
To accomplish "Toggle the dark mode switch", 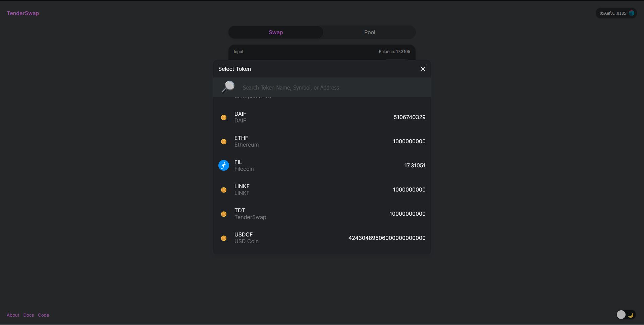I will tap(626, 315).
